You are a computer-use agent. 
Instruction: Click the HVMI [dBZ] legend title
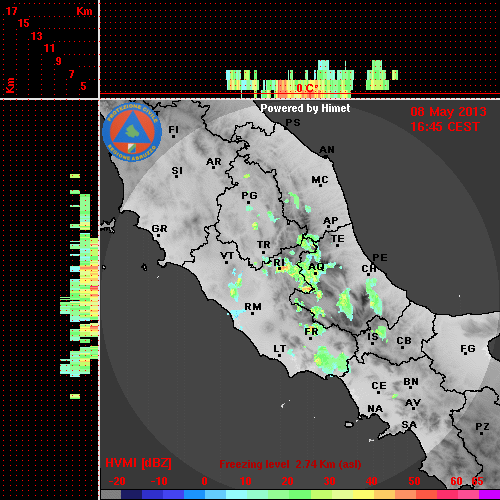point(138,463)
